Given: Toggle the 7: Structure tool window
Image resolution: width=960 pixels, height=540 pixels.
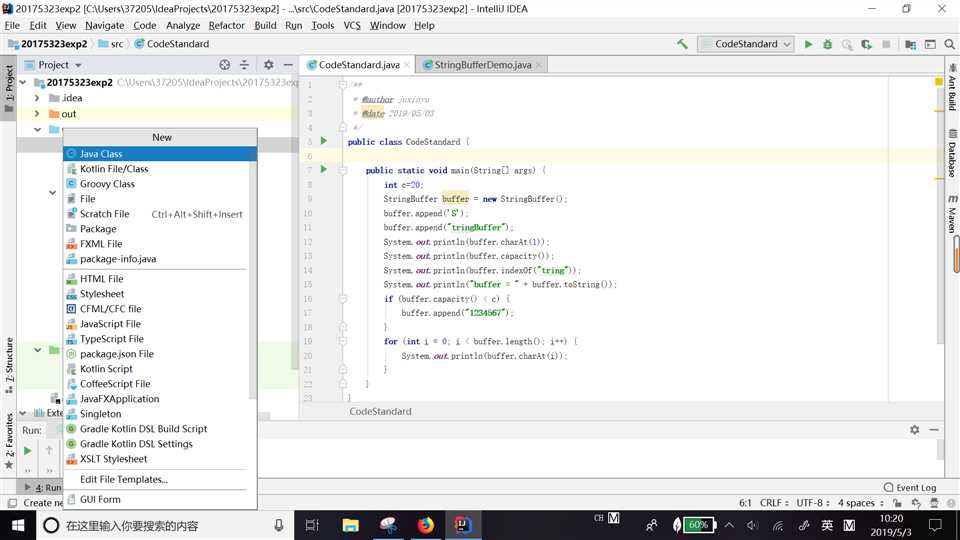Looking at the screenshot, I should click(9, 365).
